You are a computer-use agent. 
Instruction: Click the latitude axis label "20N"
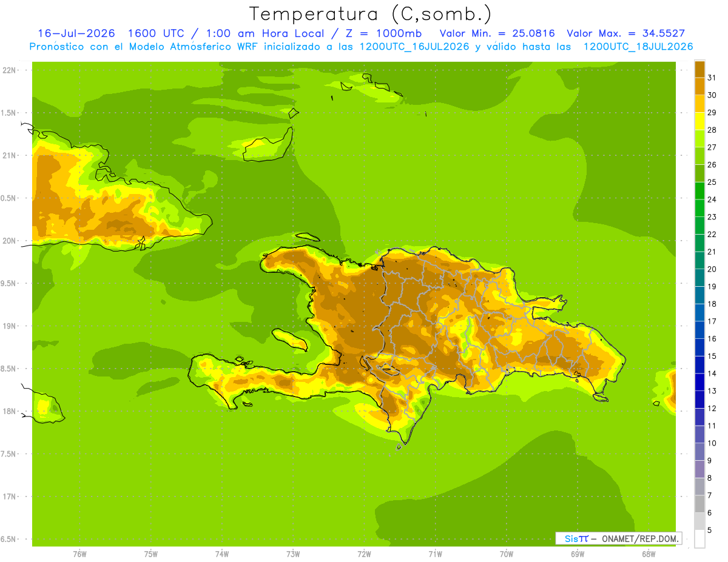tap(9, 241)
